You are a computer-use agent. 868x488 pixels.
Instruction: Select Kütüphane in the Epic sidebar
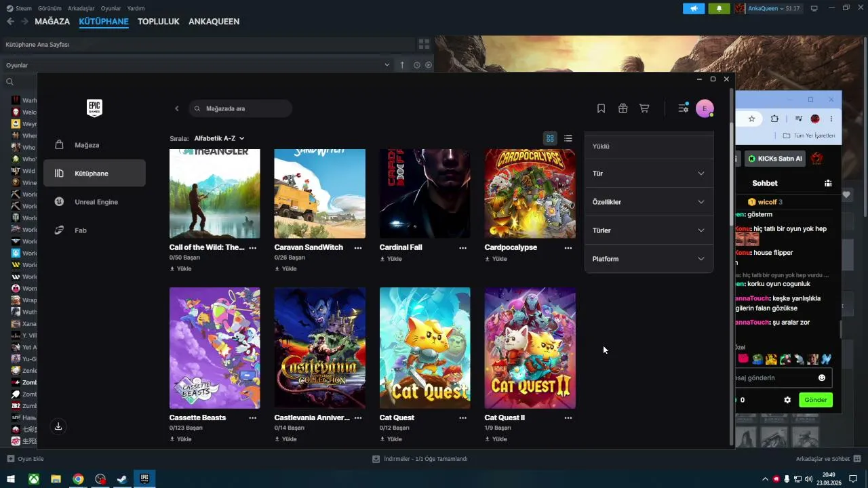click(94, 174)
